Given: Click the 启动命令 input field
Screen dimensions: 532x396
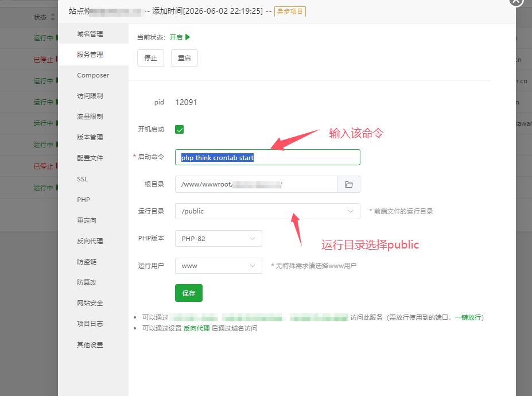Looking at the screenshot, I should tap(267, 157).
